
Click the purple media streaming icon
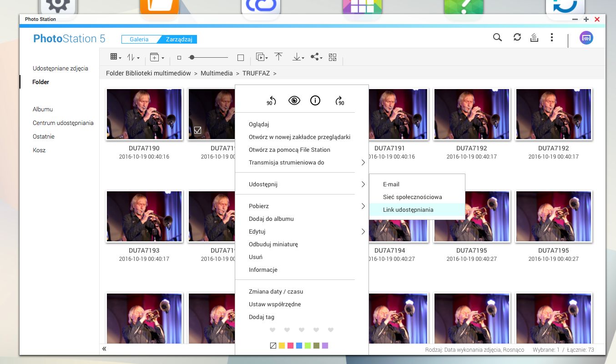click(x=586, y=38)
